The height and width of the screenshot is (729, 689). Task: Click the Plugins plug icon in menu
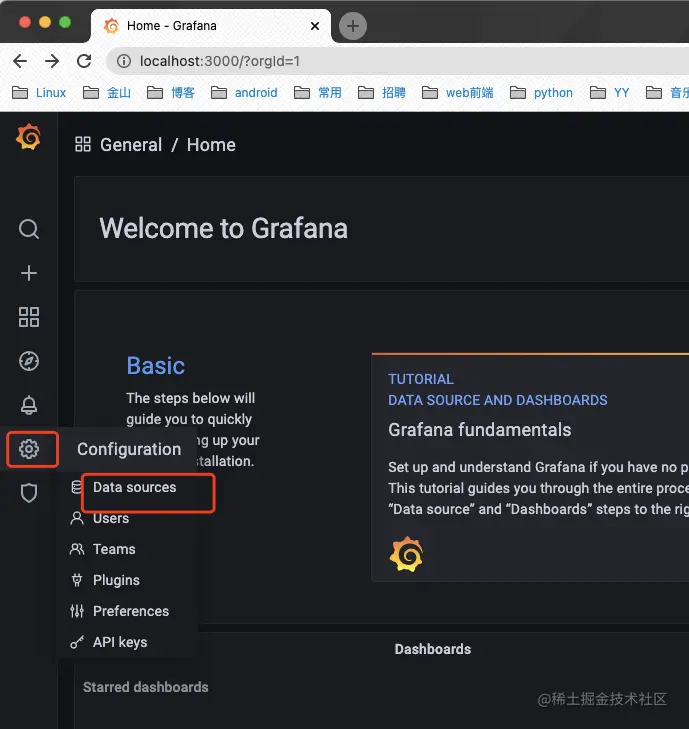tap(77, 580)
